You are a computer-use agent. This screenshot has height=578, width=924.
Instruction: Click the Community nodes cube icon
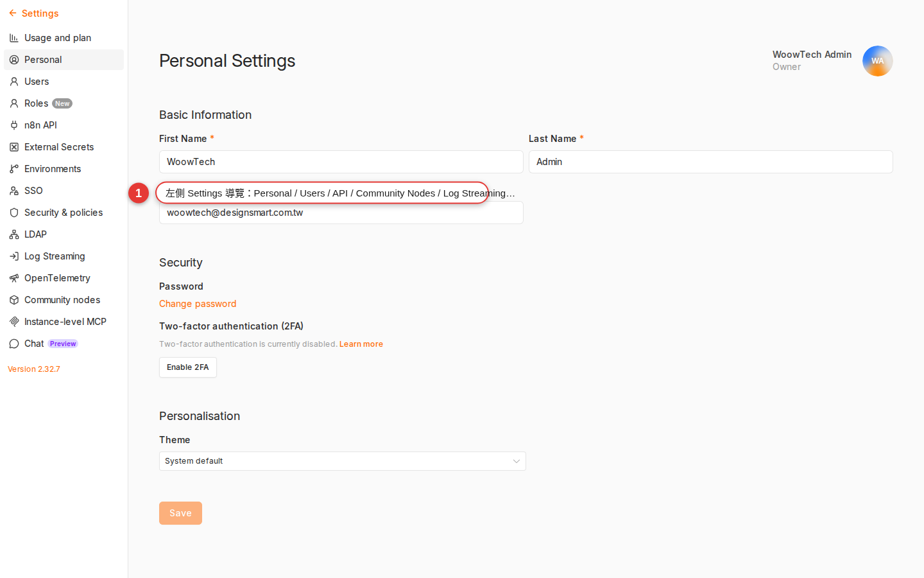coord(14,300)
